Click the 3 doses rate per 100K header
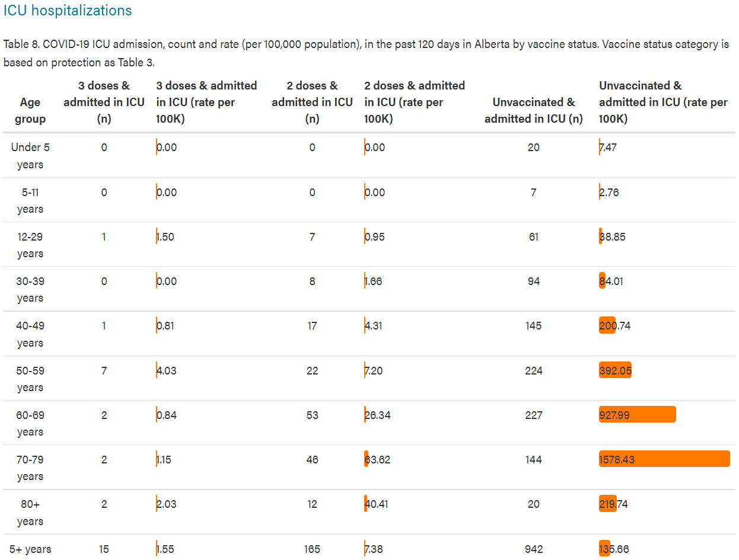739x560 pixels. coord(206,102)
